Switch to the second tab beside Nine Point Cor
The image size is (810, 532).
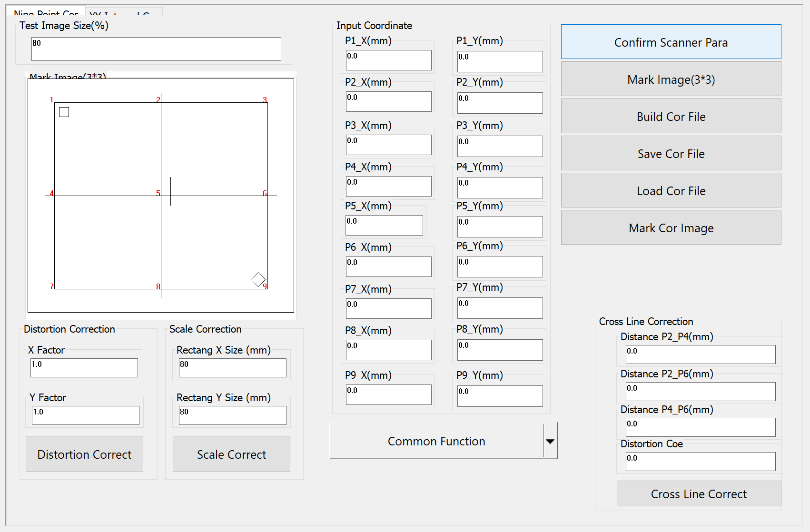point(124,11)
